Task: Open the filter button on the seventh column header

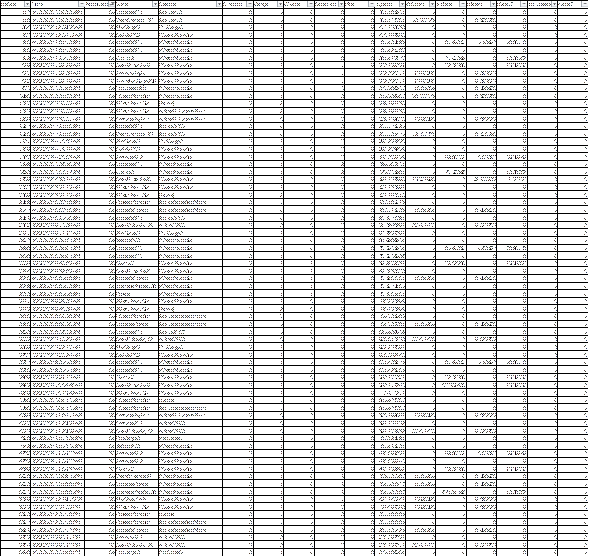Action: pyautogui.click(x=280, y=4)
